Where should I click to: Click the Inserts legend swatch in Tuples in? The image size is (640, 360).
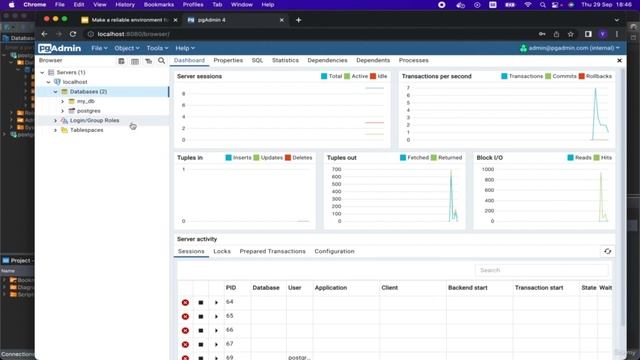click(x=229, y=158)
